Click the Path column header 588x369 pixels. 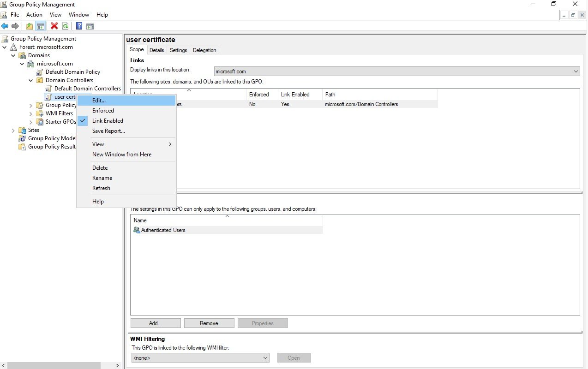tap(380, 95)
